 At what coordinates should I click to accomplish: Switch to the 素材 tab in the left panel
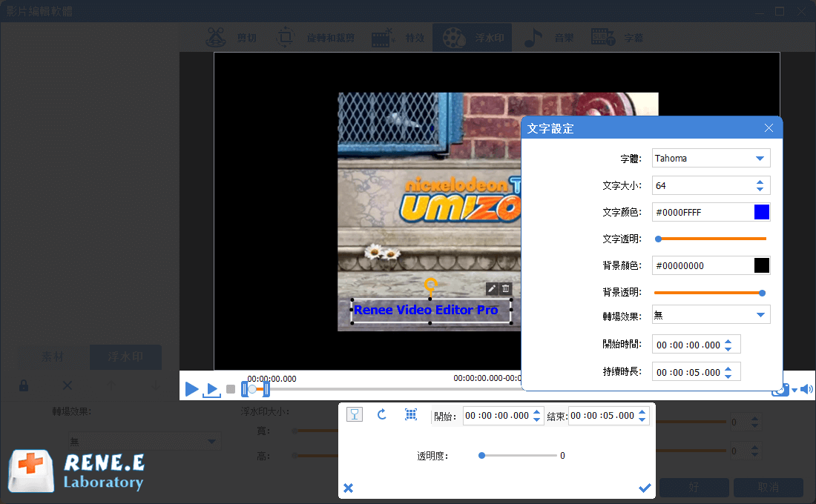pyautogui.click(x=53, y=357)
